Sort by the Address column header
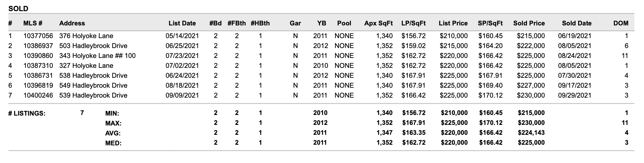This screenshot has height=163, width=644. (x=72, y=23)
